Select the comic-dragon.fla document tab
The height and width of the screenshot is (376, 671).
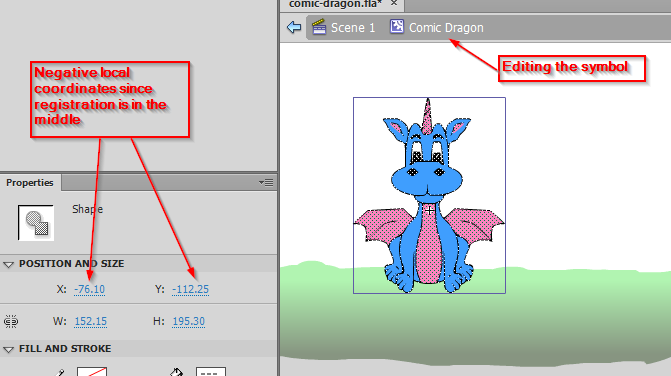click(x=335, y=4)
